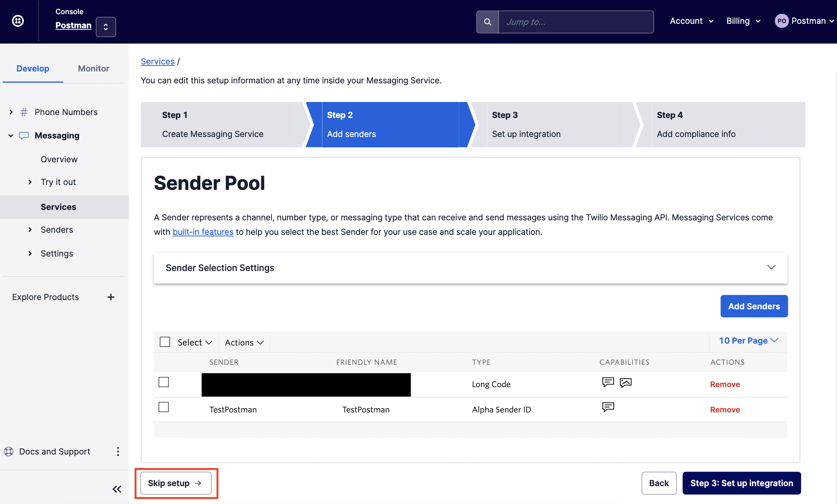Open the account switcher arrows button

tap(106, 27)
